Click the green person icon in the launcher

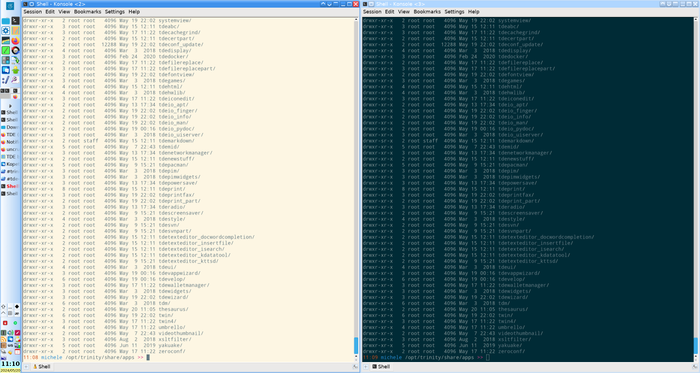click(x=16, y=70)
